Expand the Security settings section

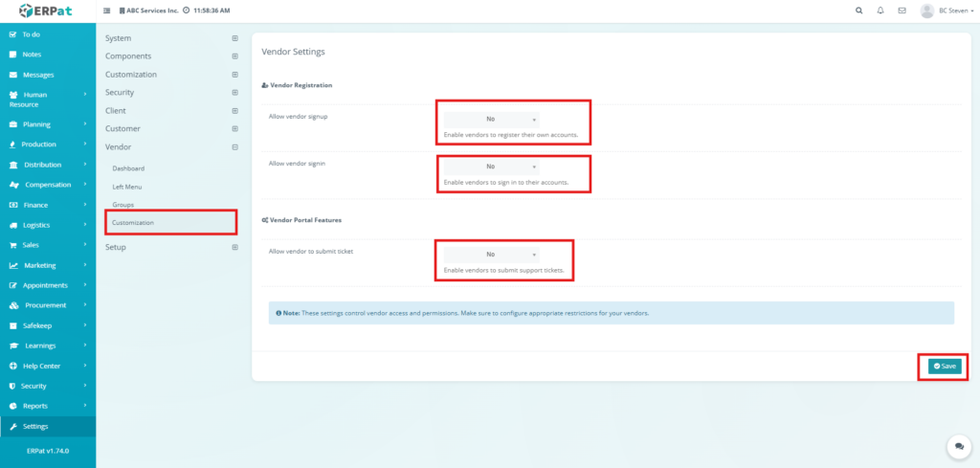point(235,93)
